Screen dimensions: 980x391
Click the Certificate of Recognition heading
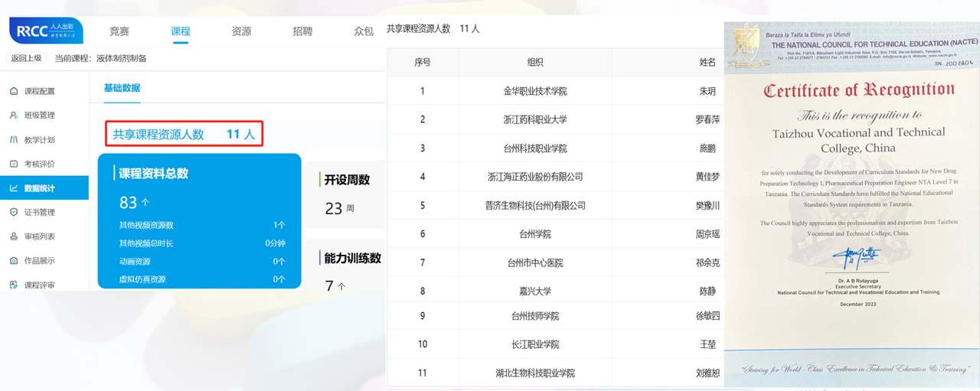859,90
